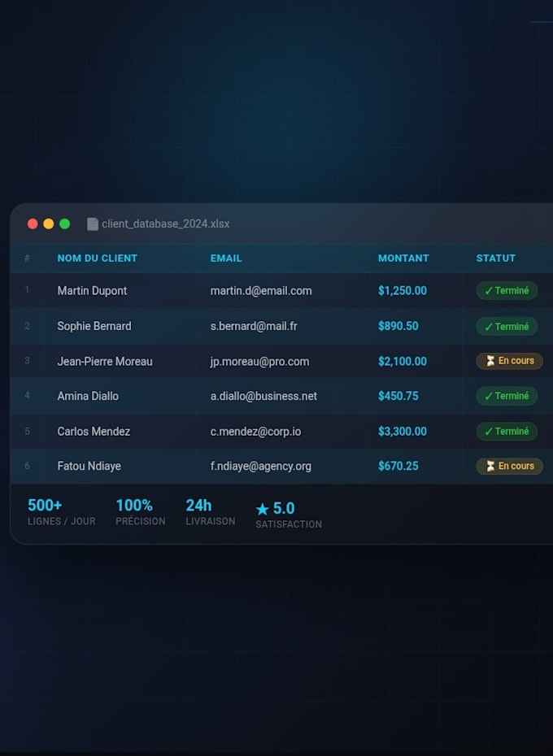
Task: Click the a.diallo@business.net email cell
Action: 263,396
